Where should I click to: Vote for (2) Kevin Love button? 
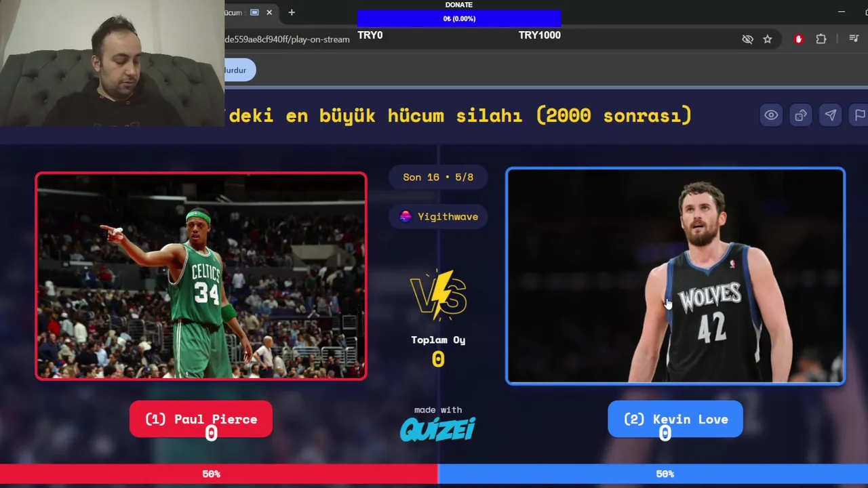[675, 419]
